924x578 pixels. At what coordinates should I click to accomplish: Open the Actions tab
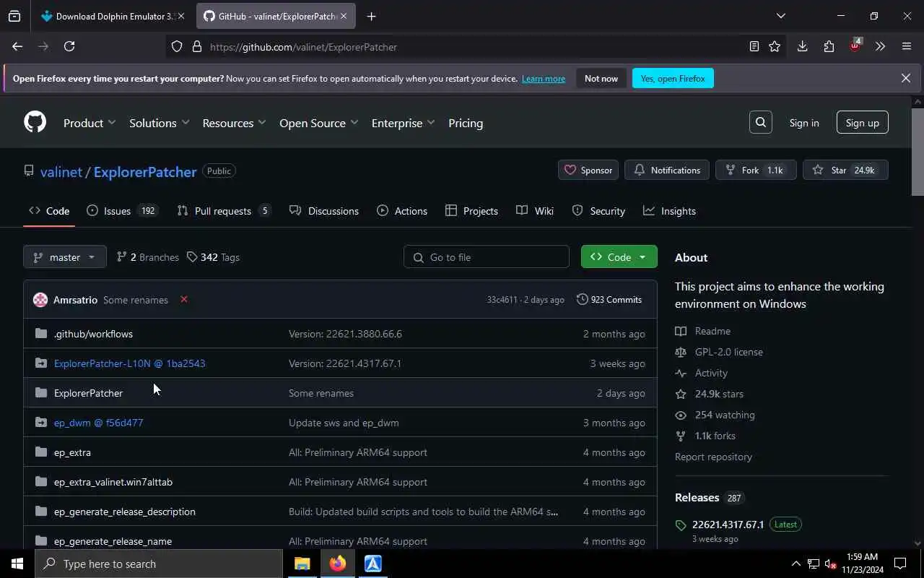402,211
